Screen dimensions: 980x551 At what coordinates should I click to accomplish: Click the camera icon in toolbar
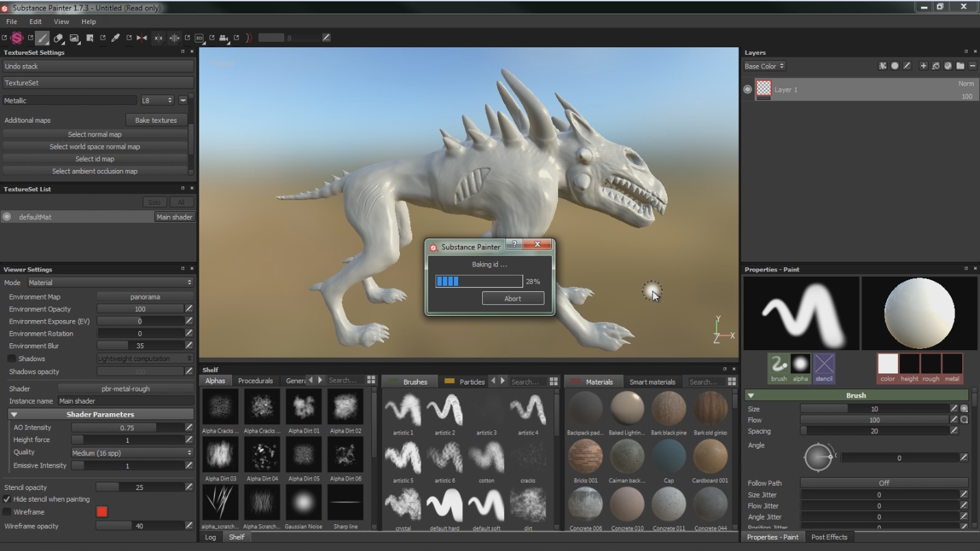(x=223, y=38)
